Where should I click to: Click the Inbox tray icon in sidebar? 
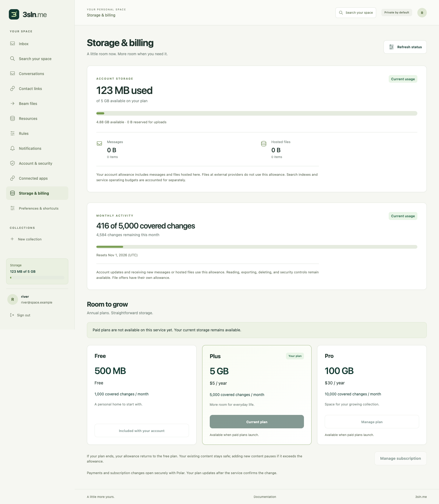click(12, 44)
